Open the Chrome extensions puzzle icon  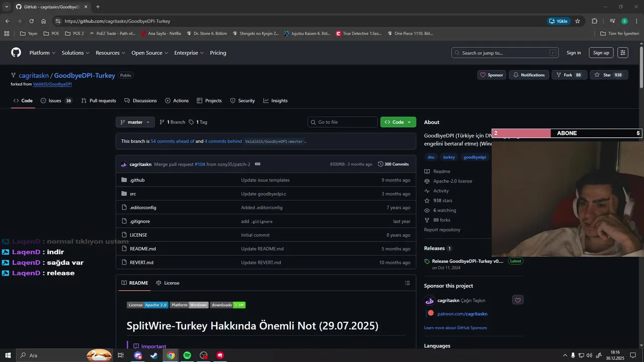(594, 21)
